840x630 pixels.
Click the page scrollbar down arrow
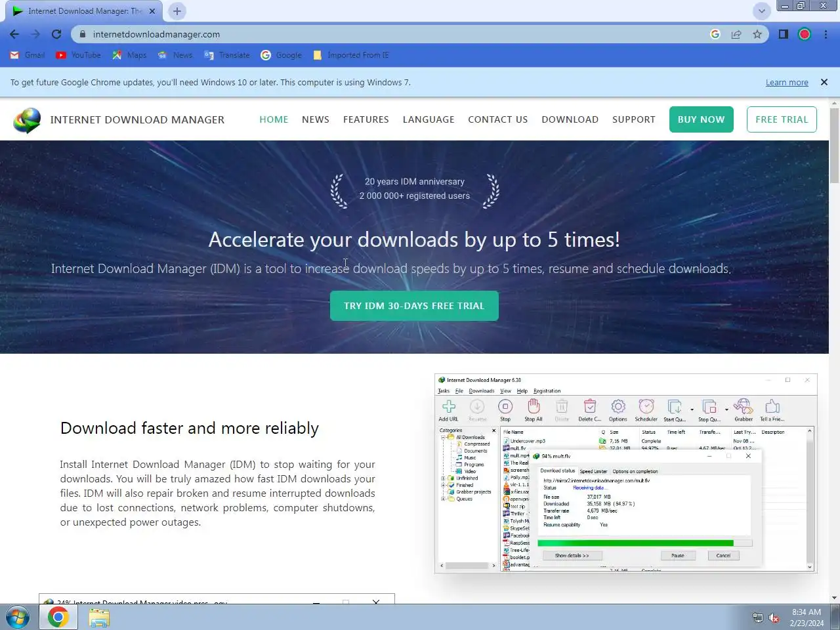(x=834, y=598)
